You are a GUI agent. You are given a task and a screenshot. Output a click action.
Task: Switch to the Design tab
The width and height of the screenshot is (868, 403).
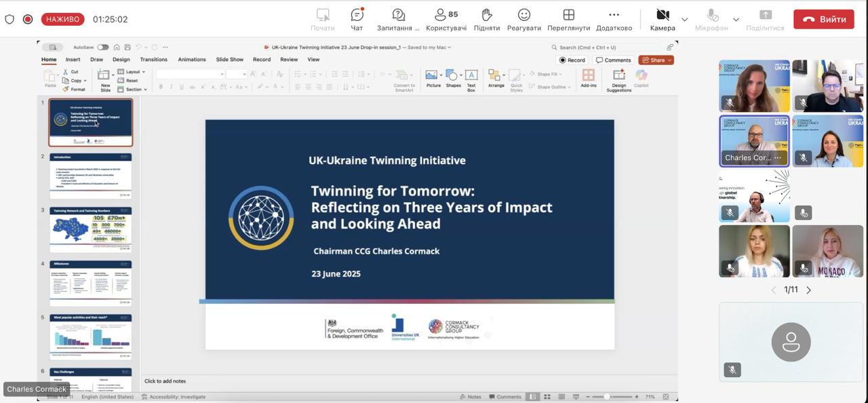pyautogui.click(x=121, y=60)
